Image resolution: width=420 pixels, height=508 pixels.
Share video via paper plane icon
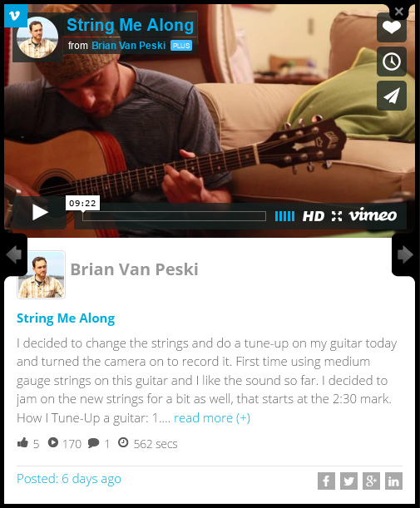pos(392,96)
